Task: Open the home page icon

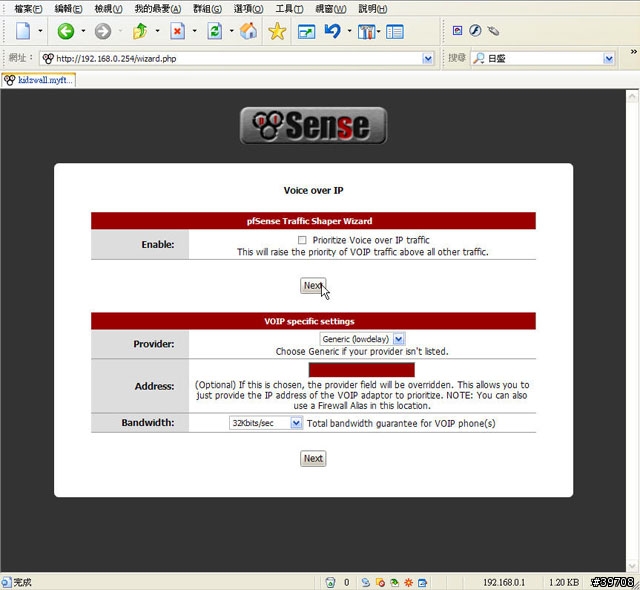Action: (248, 31)
